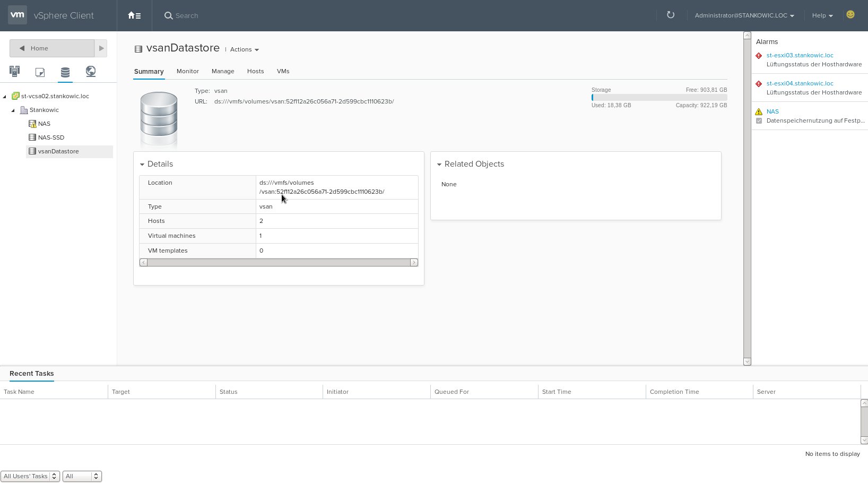
Task: Click Details scrollbar right arrow
Action: point(414,263)
